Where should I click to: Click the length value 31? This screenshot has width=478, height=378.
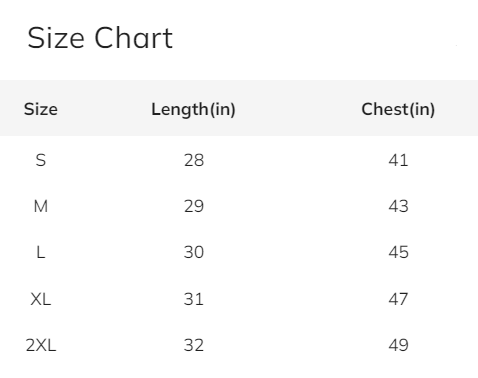[194, 299]
